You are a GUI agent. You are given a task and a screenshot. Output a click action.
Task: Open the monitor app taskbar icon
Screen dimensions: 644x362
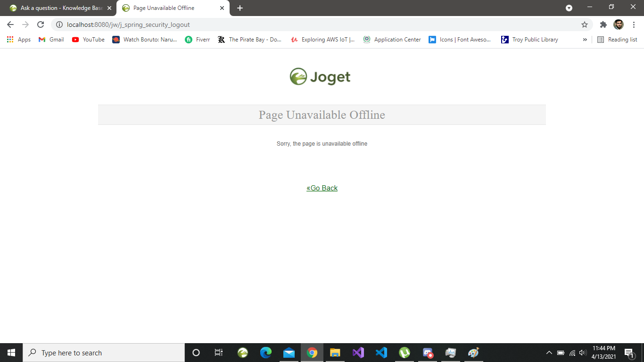tap(451, 353)
